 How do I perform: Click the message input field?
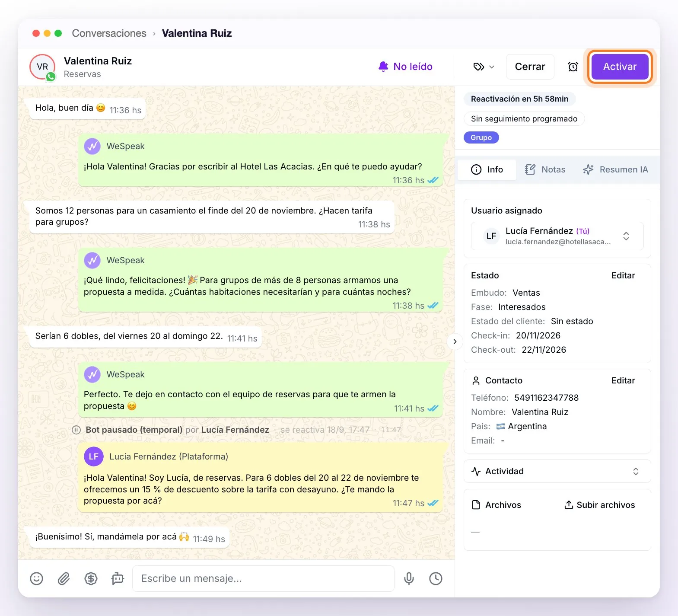pyautogui.click(x=263, y=578)
